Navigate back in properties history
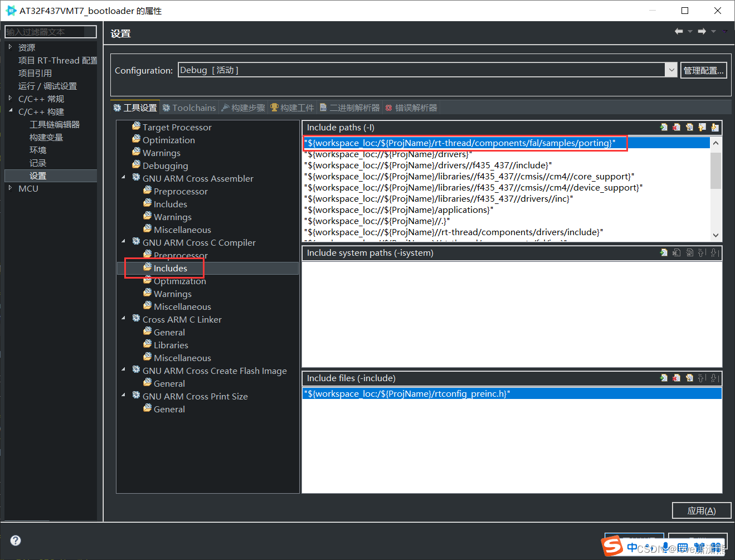735x560 pixels. [679, 32]
